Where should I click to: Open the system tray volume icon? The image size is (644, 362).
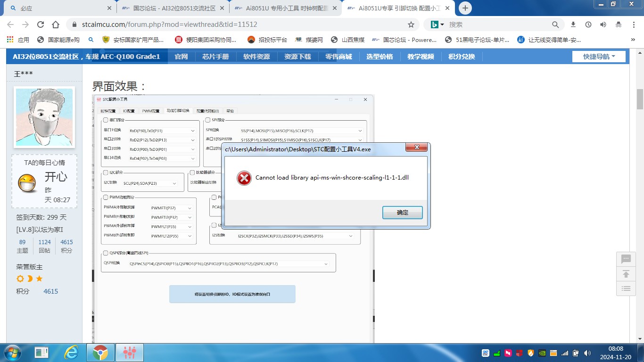click(x=587, y=353)
